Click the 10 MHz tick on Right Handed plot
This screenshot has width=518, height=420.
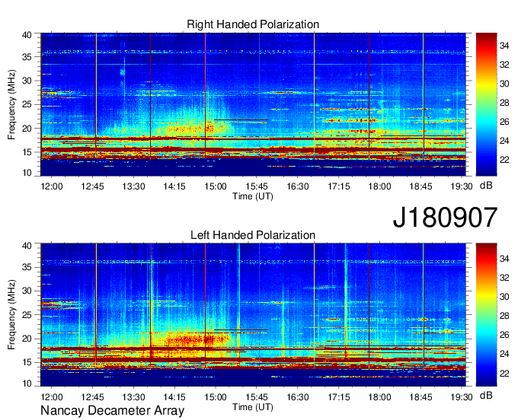tap(27, 173)
